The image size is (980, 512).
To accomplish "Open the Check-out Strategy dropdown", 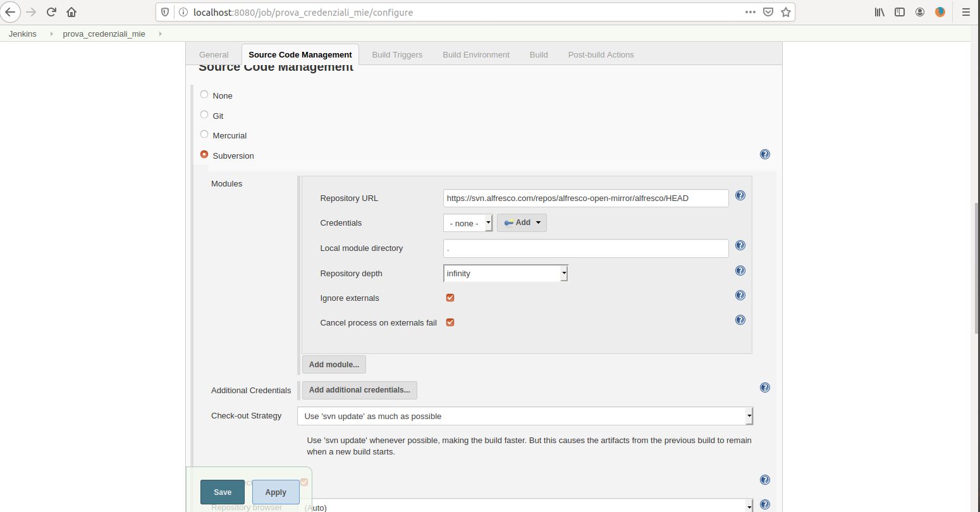I will click(525, 416).
